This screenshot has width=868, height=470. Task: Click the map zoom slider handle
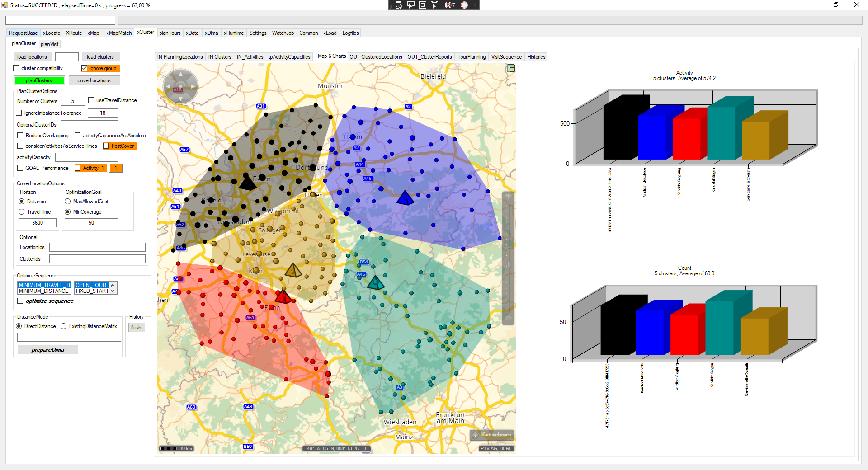click(x=508, y=264)
